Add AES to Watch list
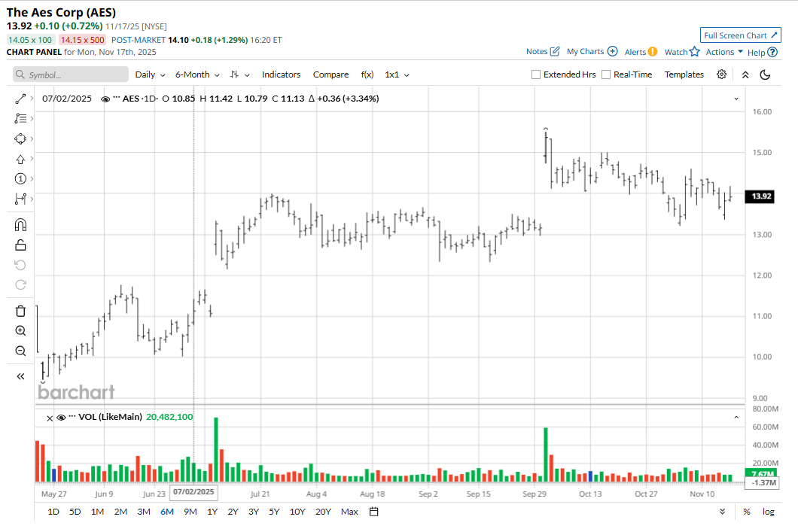 tap(682, 52)
